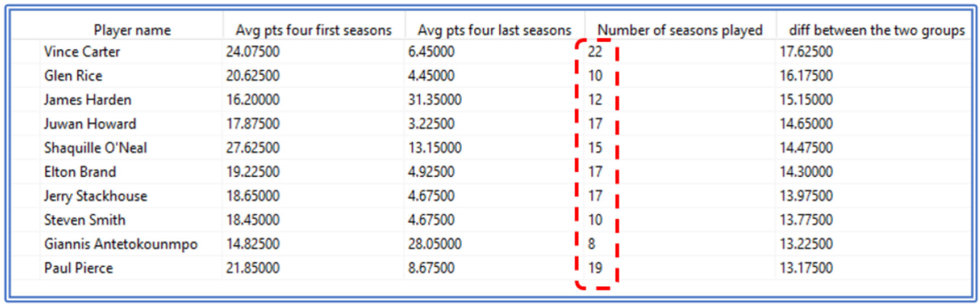
Task: Select Juwan Howard in the table
Action: [90, 124]
